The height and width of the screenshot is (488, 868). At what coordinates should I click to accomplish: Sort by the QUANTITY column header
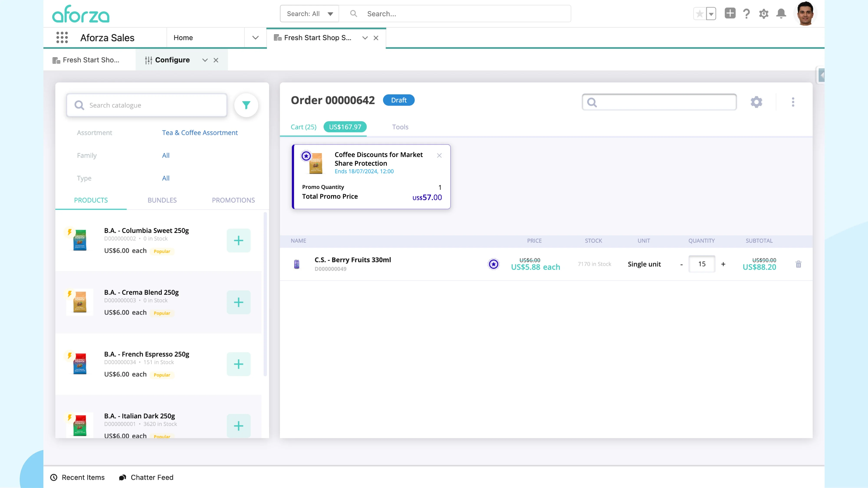coord(702,241)
